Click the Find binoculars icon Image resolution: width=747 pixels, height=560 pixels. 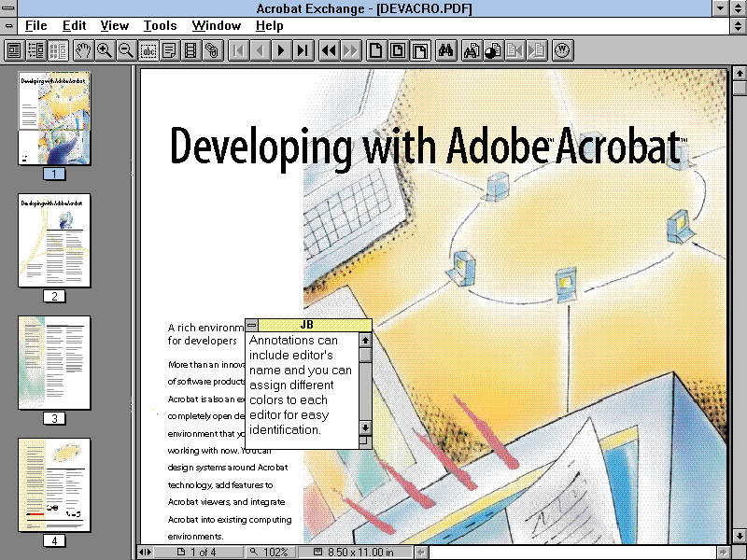coord(446,50)
